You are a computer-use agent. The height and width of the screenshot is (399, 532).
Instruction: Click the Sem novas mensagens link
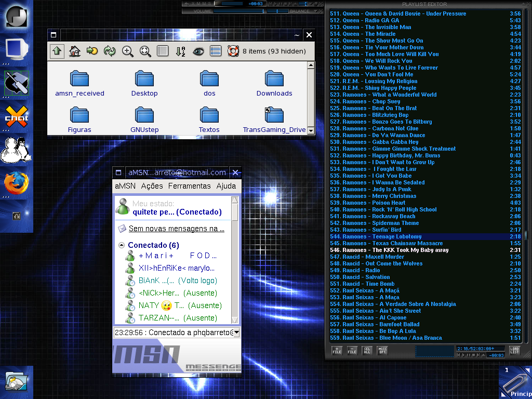[177, 229]
